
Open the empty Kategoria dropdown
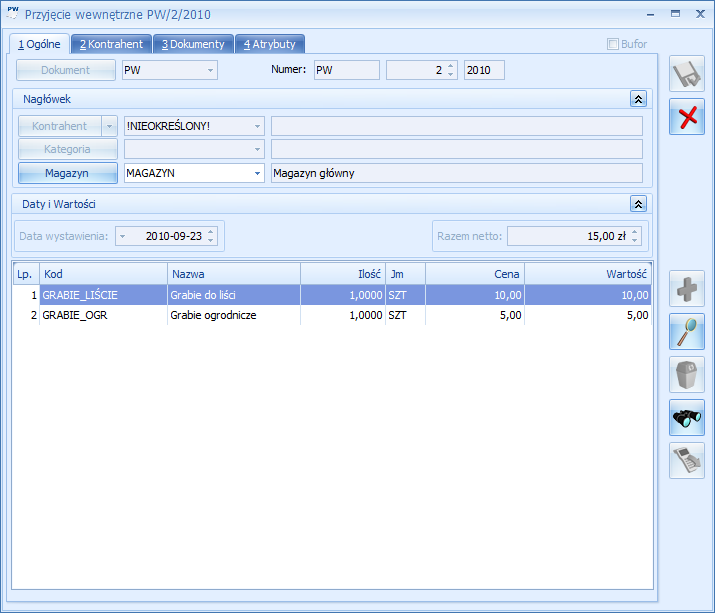[257, 149]
